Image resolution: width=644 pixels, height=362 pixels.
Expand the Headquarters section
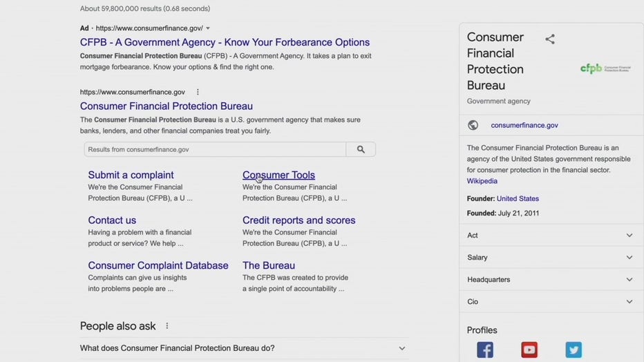629,280
